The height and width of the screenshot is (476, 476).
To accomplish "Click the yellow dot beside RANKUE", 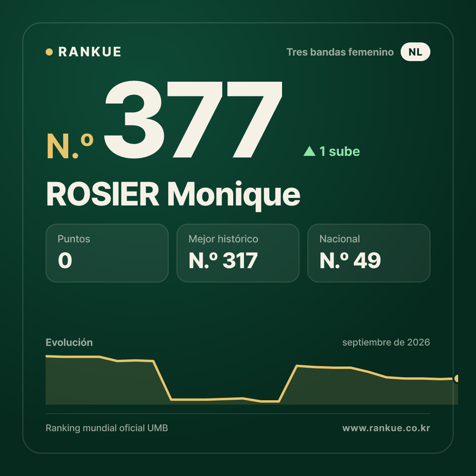I will coord(49,52).
